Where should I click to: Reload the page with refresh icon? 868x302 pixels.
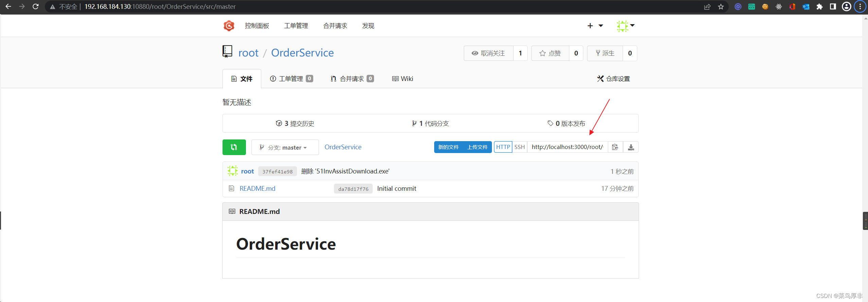(36, 6)
